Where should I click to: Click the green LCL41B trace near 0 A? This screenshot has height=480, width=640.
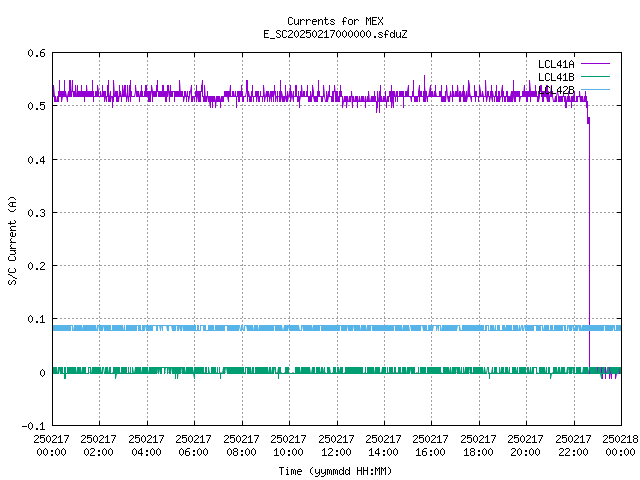click(x=337, y=370)
